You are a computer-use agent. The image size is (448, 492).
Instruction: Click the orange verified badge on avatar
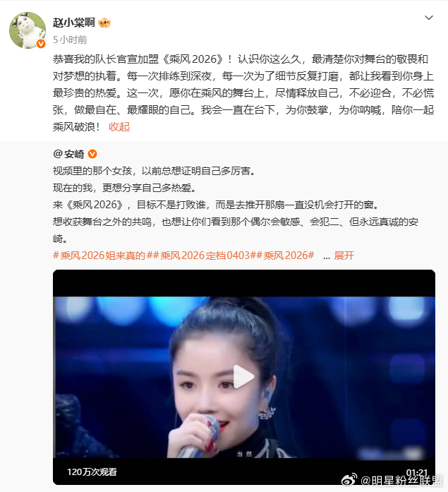coord(41,44)
